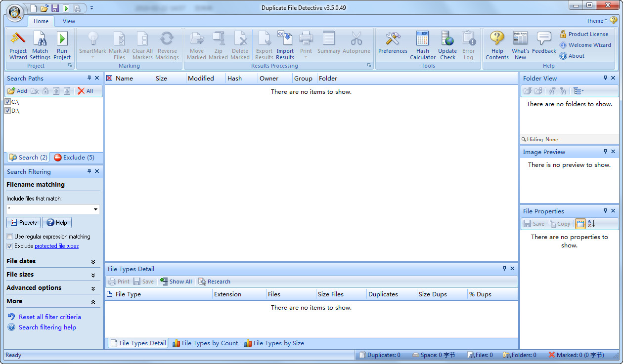Switch to the View ribbon tab
Image resolution: width=623 pixels, height=364 pixels.
(x=69, y=21)
